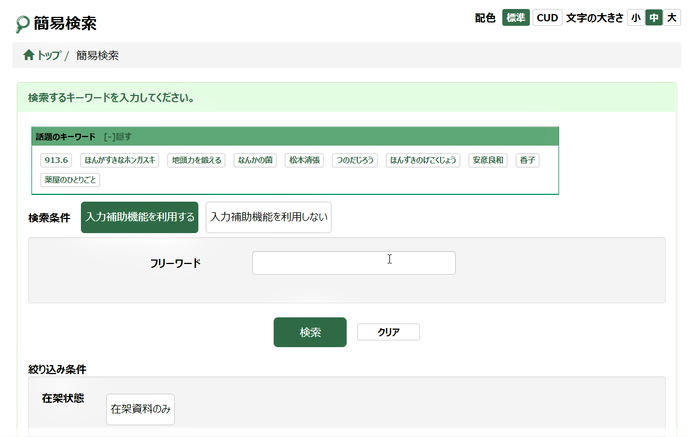Collapse trending keywords with [−]隠す
The image size is (690, 437).
point(117,137)
